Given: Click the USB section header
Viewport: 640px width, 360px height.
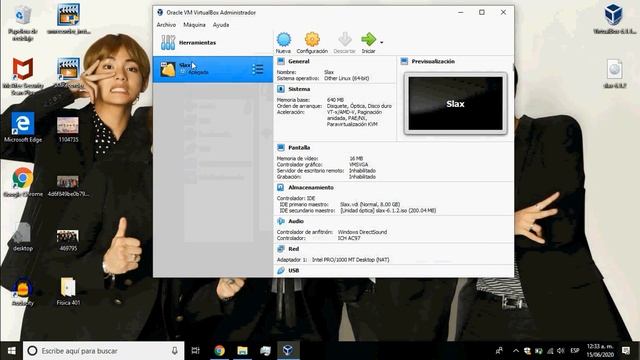Looking at the screenshot, I should (293, 270).
